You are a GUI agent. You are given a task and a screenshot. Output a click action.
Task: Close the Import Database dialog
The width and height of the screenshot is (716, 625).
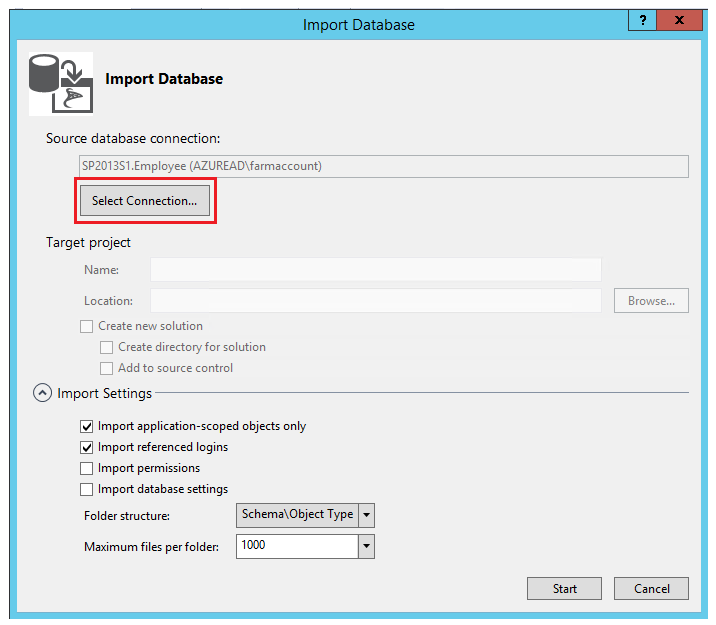pyautogui.click(x=679, y=20)
